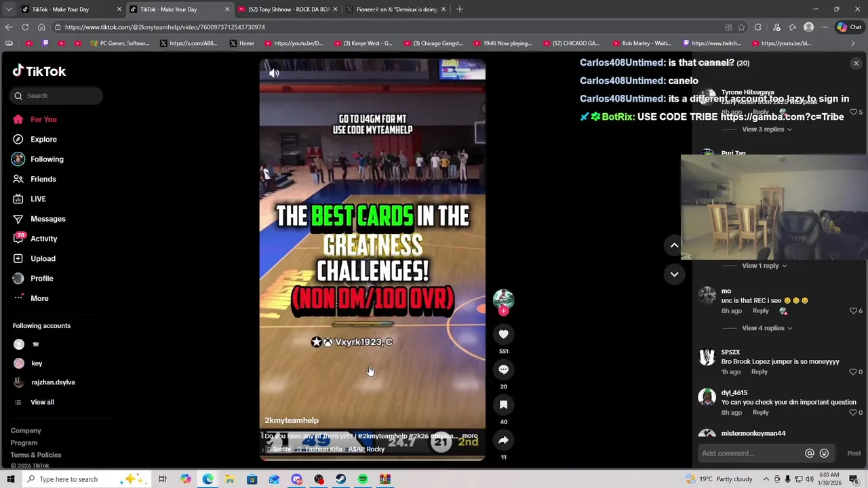Add page to favorites star
868x488 pixels.
(741, 27)
